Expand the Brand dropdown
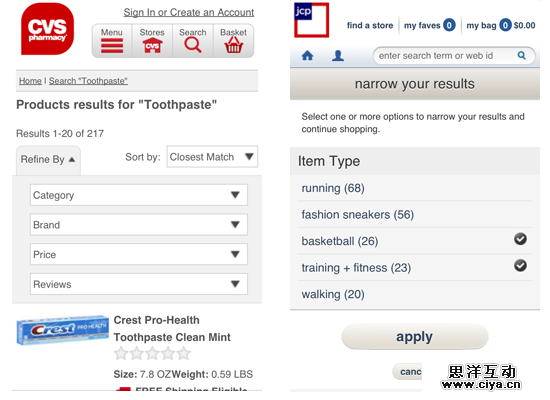Image resolution: width=550 pixels, height=400 pixels. click(139, 225)
